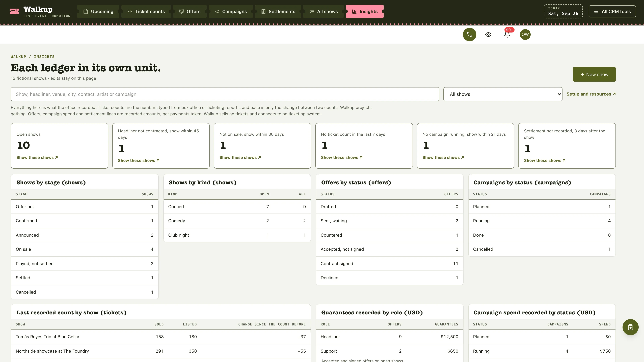The height and width of the screenshot is (362, 644).
Task: Select the Support guarantees row
Action: pyautogui.click(x=389, y=351)
